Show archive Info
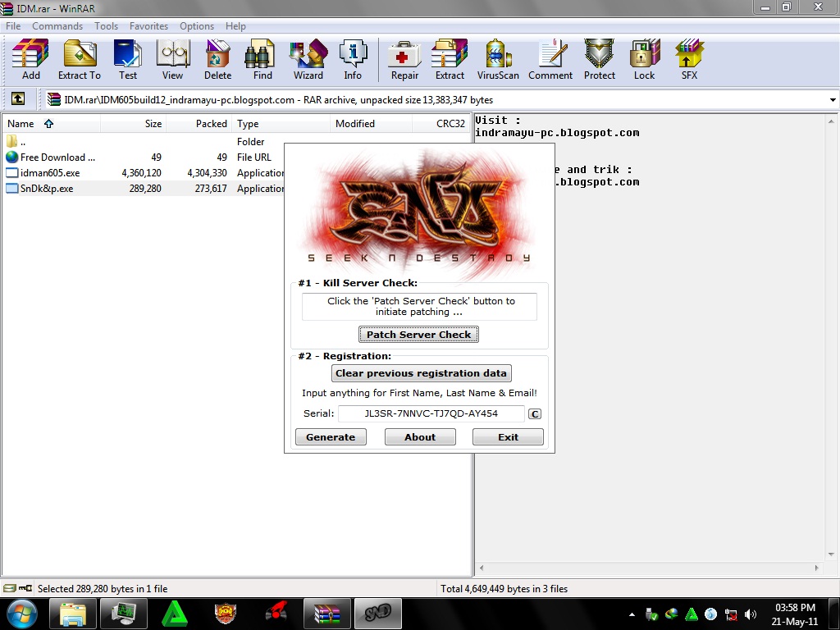 click(x=353, y=59)
